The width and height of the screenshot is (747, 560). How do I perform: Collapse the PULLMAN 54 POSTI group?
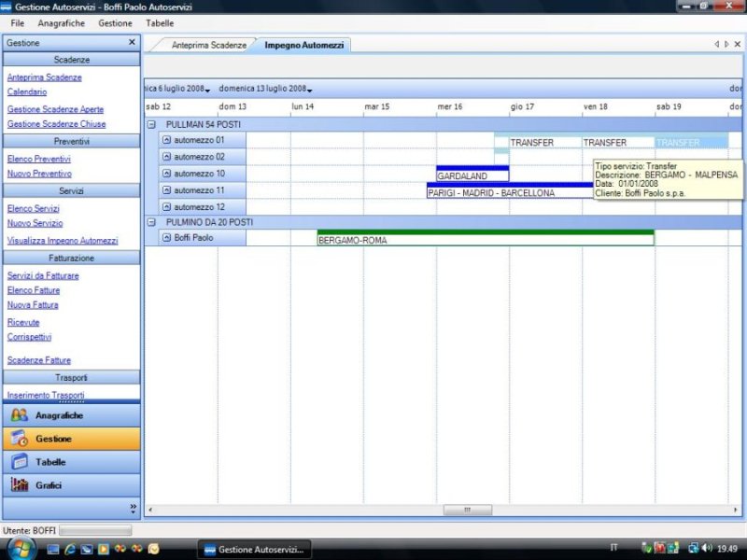(152, 123)
